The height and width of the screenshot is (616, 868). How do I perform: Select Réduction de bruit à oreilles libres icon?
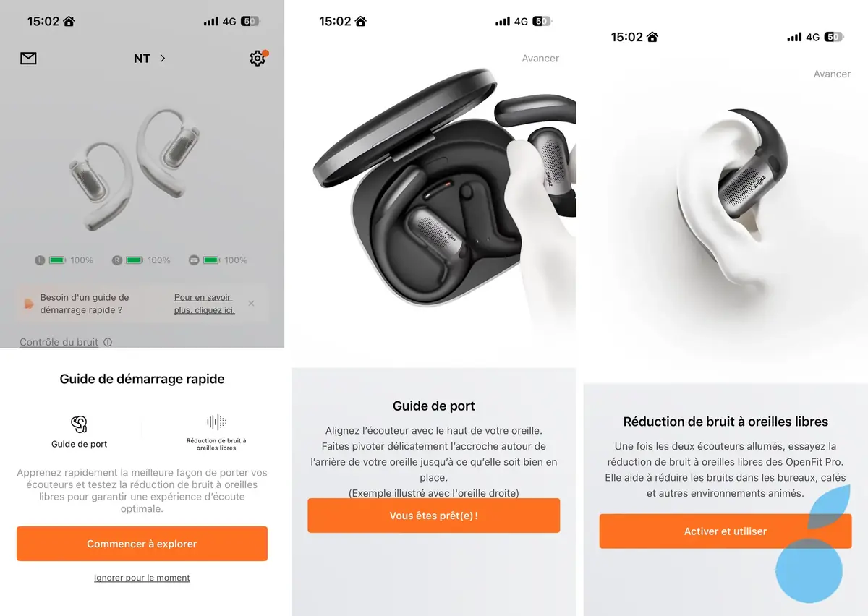[216, 422]
